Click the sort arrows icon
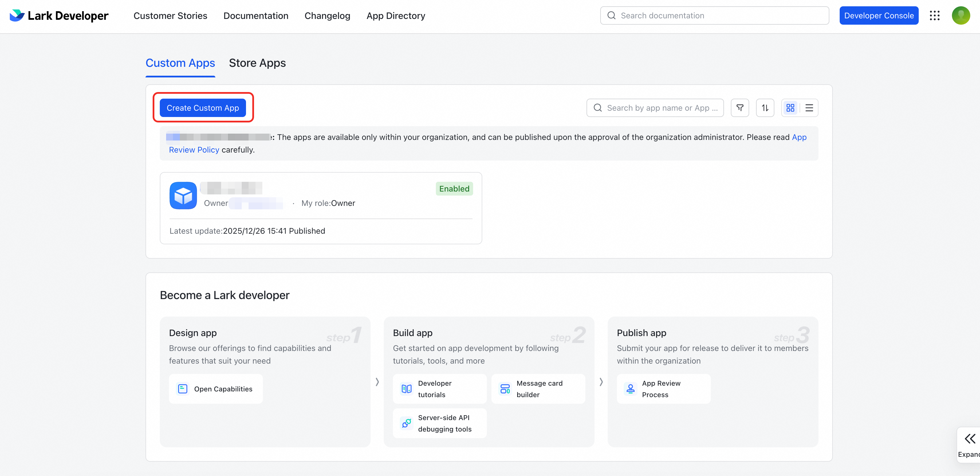 [x=765, y=108]
